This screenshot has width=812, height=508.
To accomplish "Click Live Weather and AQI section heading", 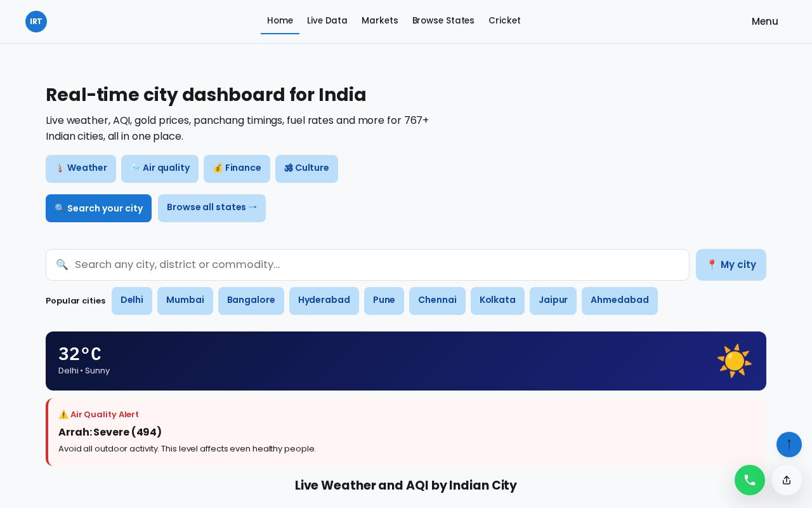I will [x=406, y=486].
